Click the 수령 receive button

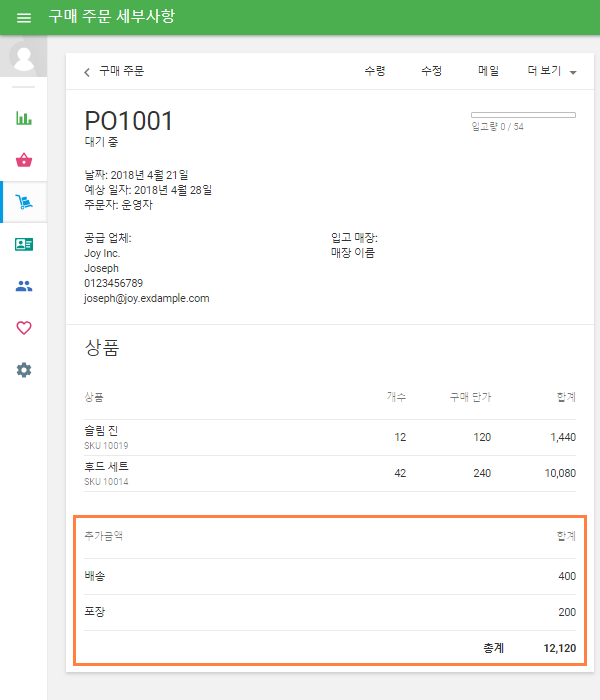375,71
